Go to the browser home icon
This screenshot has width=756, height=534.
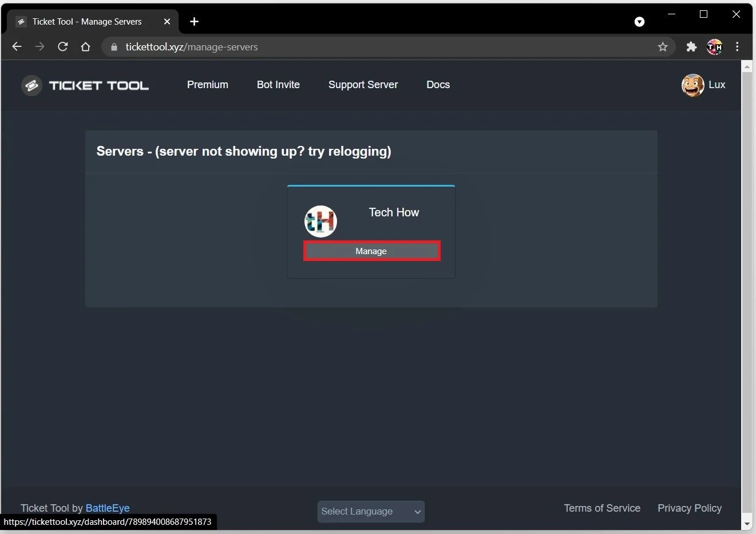[86, 47]
